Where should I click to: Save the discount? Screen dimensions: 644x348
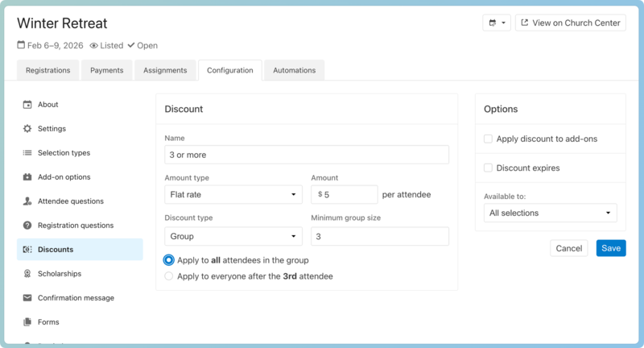click(611, 248)
